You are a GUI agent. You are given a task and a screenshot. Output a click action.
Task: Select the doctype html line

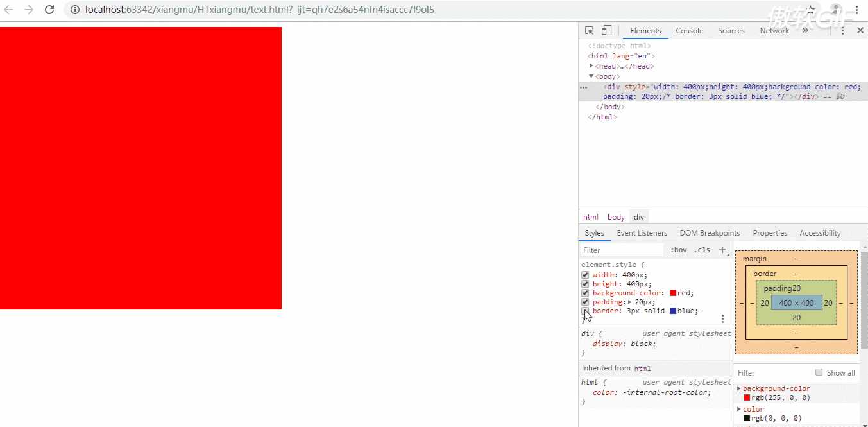[x=620, y=46]
